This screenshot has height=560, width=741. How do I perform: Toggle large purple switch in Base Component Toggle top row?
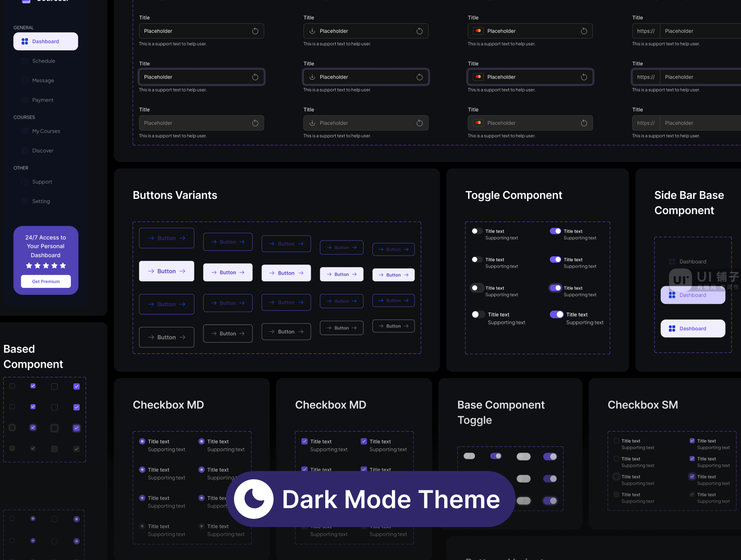(550, 457)
